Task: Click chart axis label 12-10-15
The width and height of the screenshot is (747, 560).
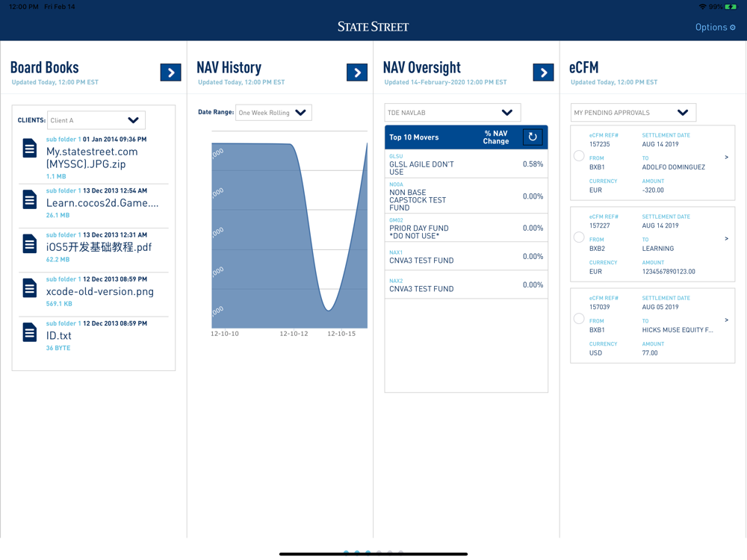Action: point(341,334)
